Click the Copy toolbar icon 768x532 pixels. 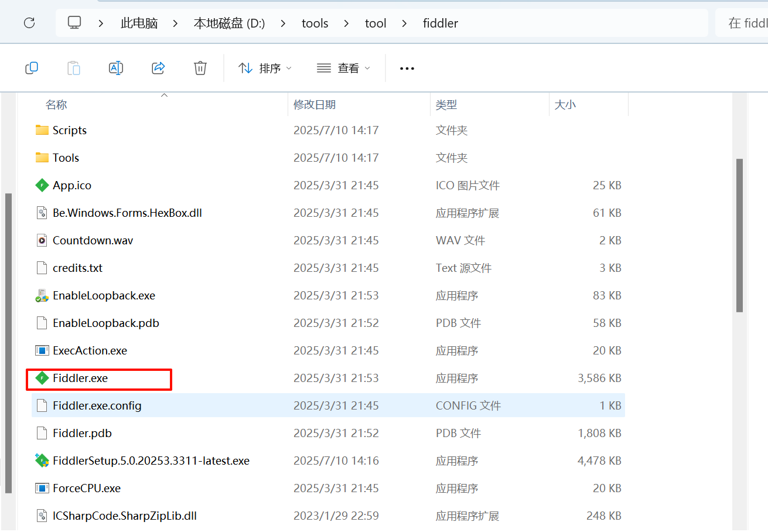(32, 68)
